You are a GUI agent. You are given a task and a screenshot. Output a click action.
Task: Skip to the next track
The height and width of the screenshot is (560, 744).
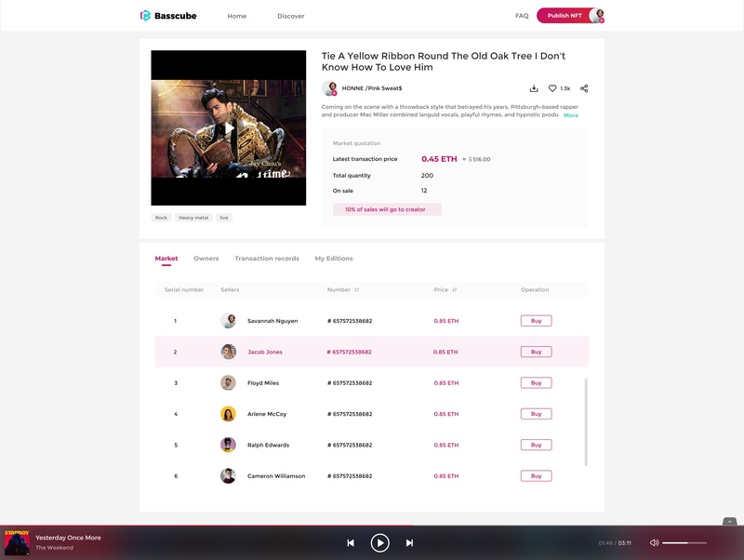(409, 543)
